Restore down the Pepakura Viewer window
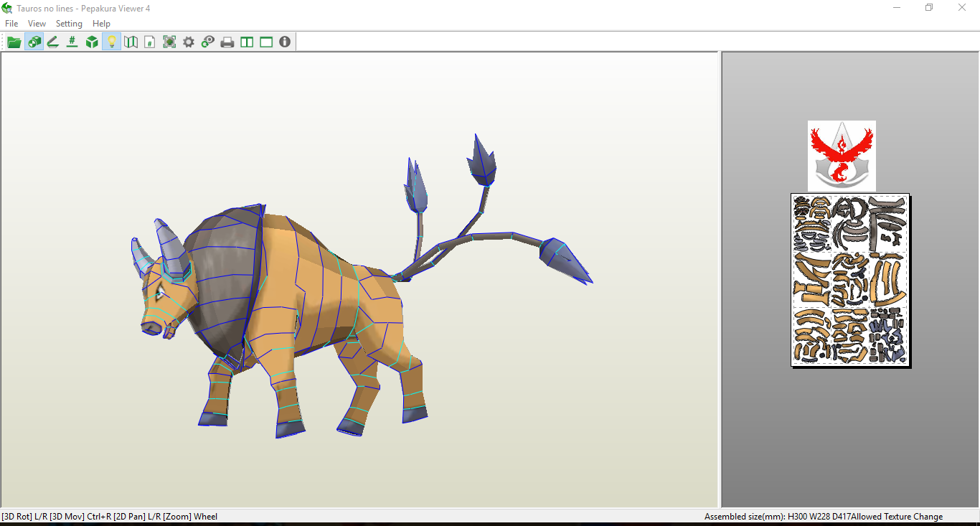The height and width of the screenshot is (526, 980). click(x=929, y=8)
